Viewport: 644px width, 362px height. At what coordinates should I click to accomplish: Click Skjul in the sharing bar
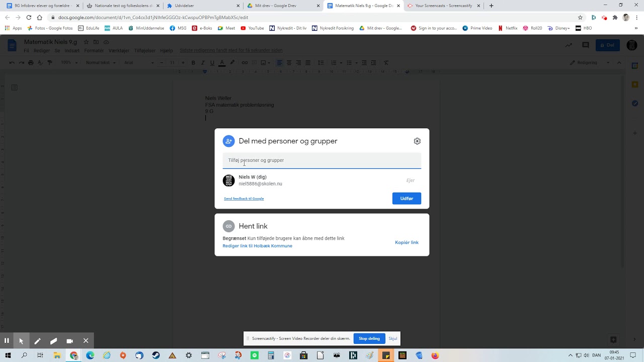coord(393,338)
